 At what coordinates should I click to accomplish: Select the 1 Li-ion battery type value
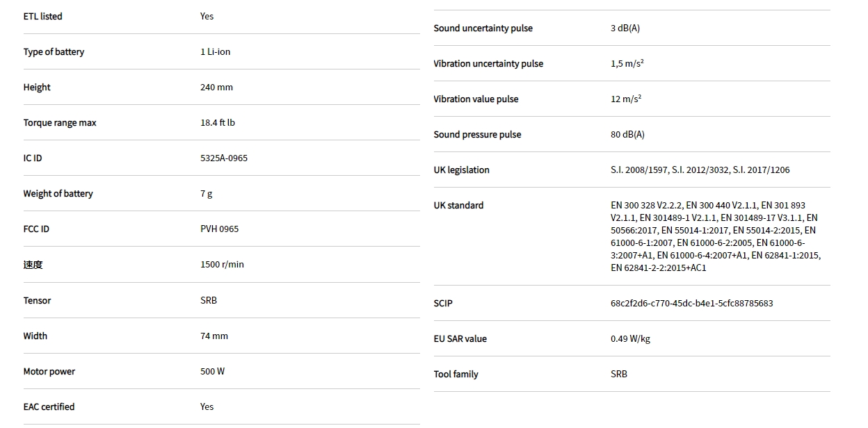[x=215, y=51]
